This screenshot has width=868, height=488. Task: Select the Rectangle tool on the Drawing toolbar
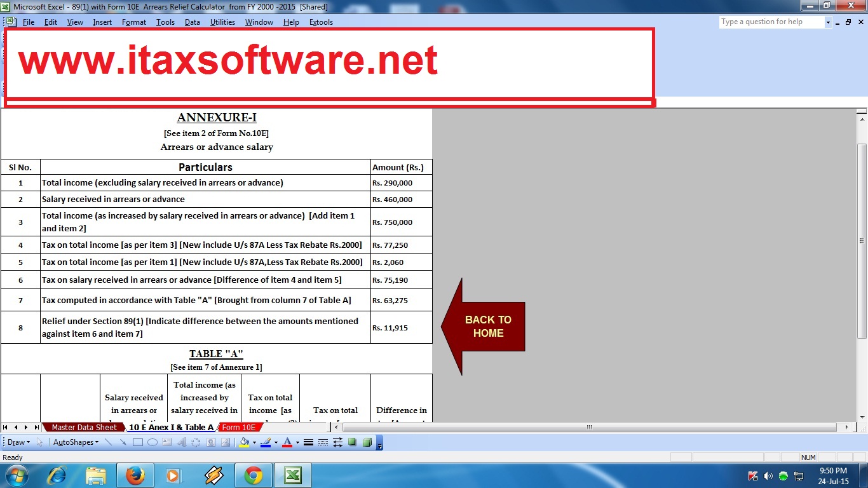pyautogui.click(x=137, y=442)
